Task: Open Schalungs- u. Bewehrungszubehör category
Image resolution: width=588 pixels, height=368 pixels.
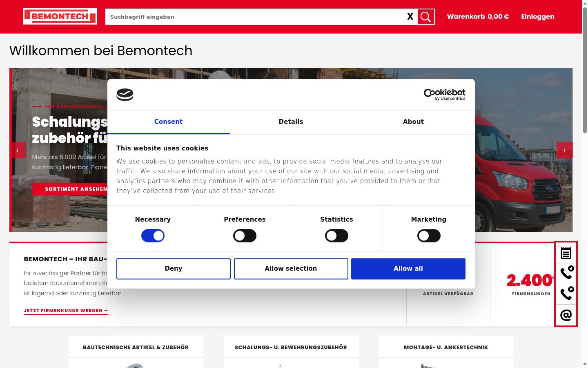Action: click(291, 348)
